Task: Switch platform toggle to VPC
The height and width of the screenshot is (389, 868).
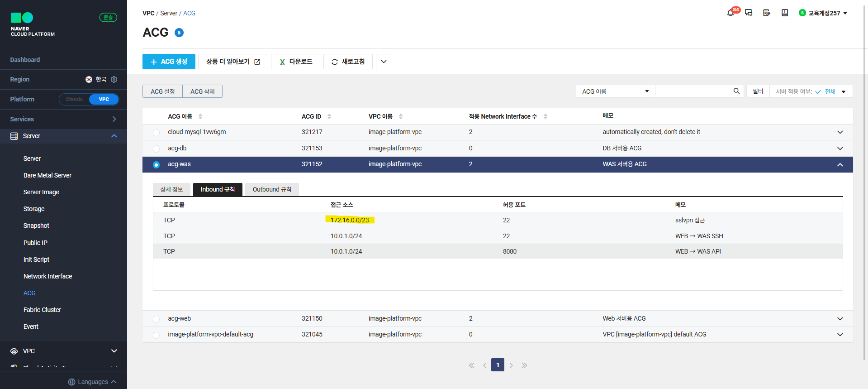Action: (104, 99)
